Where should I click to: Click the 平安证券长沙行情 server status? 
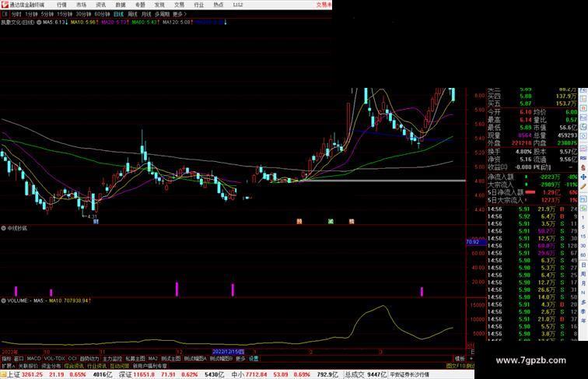(x=409, y=374)
